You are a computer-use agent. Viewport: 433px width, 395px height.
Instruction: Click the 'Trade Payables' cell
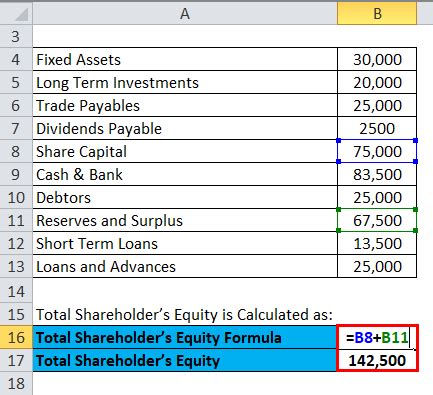click(x=185, y=105)
